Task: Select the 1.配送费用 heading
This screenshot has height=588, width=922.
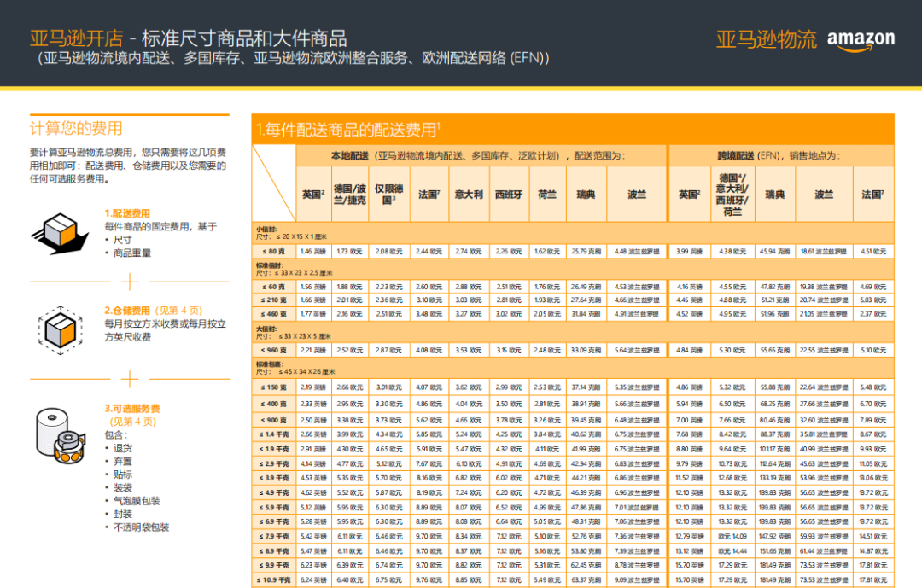Action: pyautogui.click(x=127, y=213)
